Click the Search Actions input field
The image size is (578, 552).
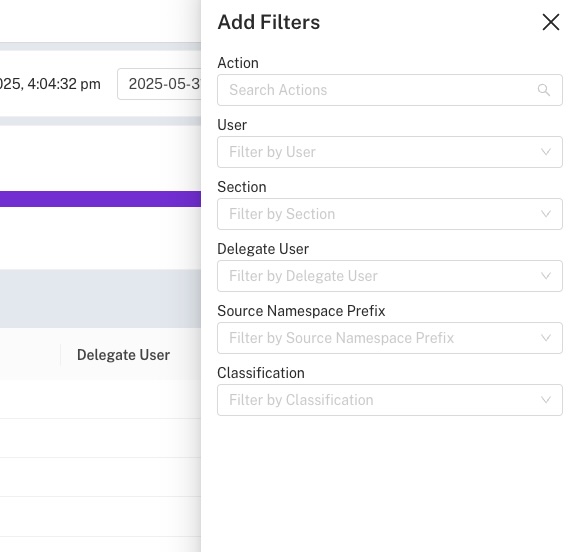click(390, 90)
